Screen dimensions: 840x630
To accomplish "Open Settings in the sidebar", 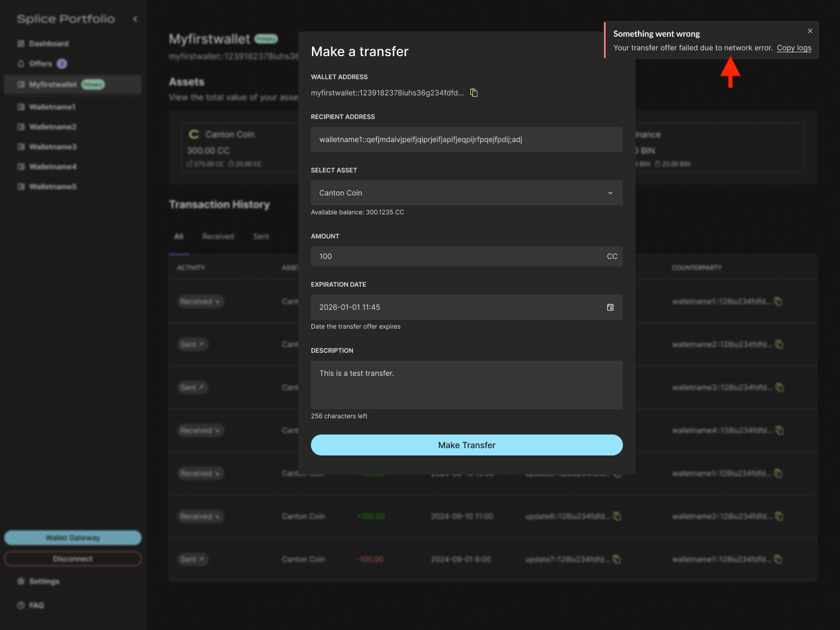I will [39, 581].
